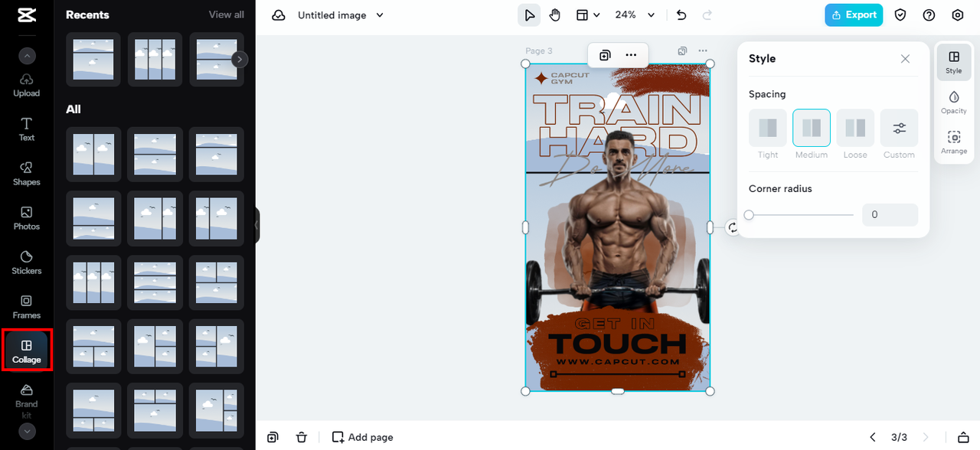Switch to the Opacity tab
980x450 pixels.
954,103
